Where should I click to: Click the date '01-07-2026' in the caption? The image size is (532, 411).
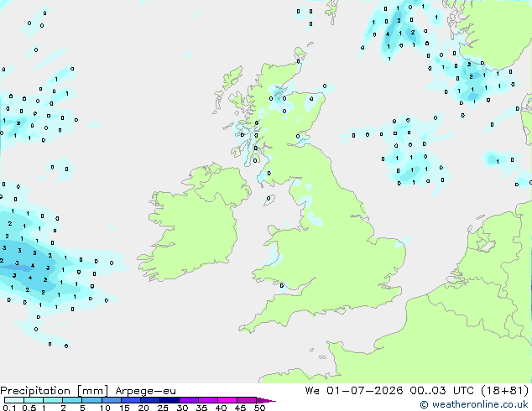click(365, 390)
